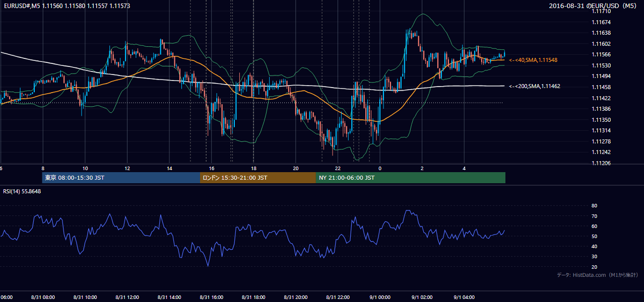Click the 8/31 20:00 bottom time label

296,297
